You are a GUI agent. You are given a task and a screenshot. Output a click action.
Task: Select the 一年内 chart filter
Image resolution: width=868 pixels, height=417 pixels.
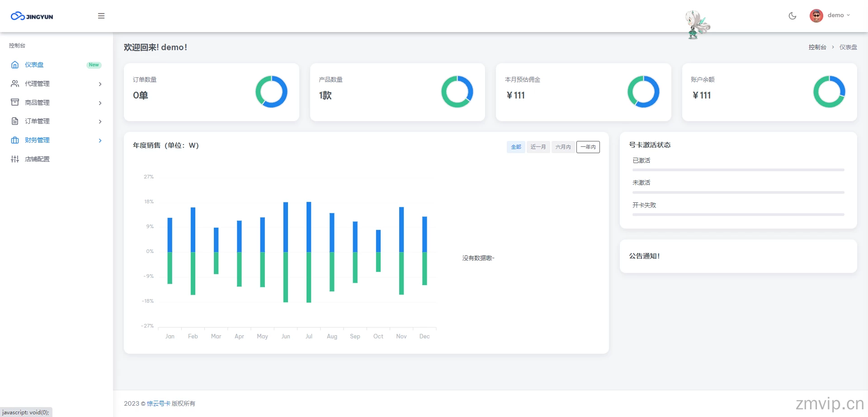point(588,147)
